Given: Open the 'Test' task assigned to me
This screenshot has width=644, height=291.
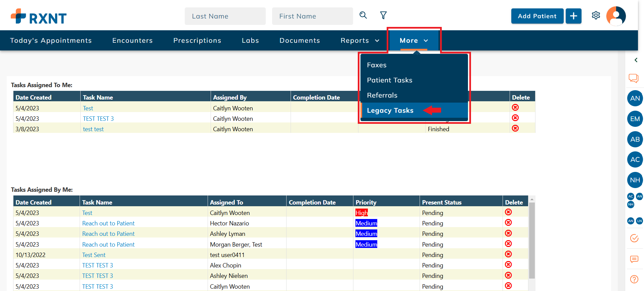Looking at the screenshot, I should tap(88, 108).
